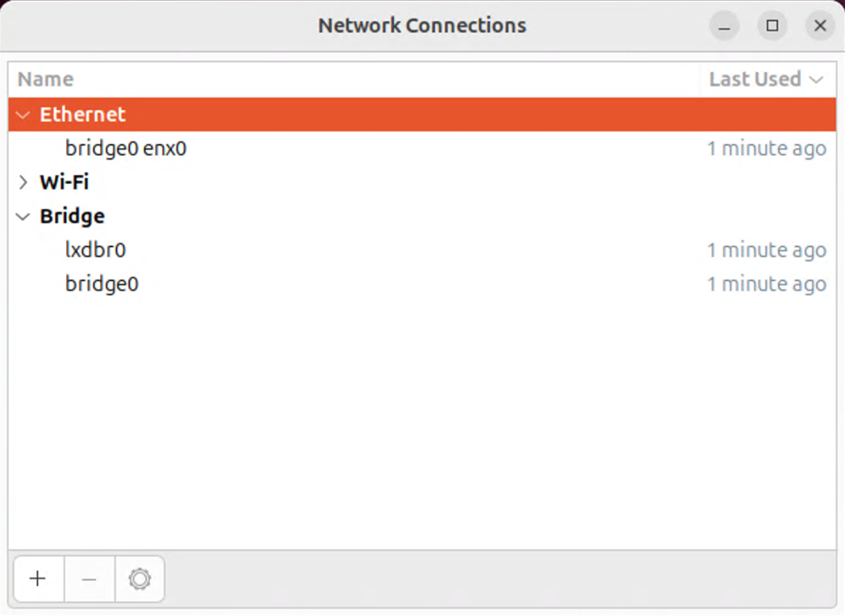This screenshot has width=845, height=616.
Task: Click the Bridge group header label
Action: point(72,216)
